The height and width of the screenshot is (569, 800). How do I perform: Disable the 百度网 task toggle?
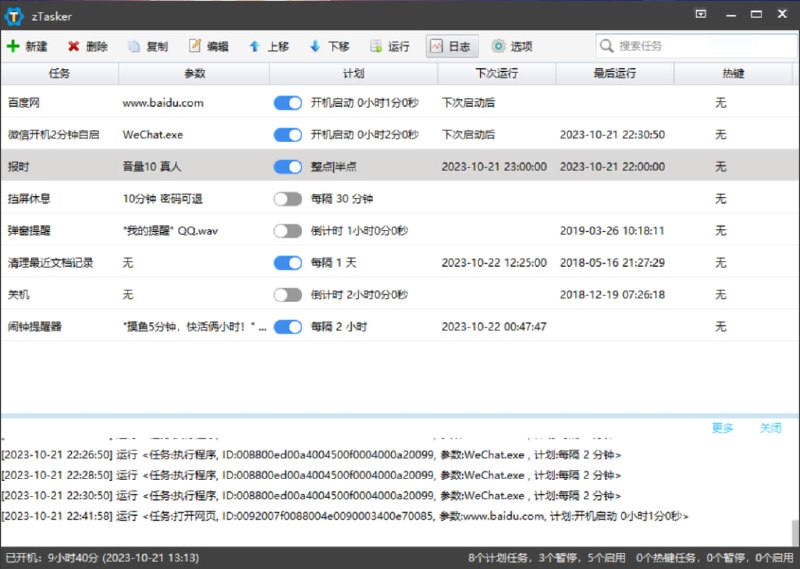(x=288, y=103)
